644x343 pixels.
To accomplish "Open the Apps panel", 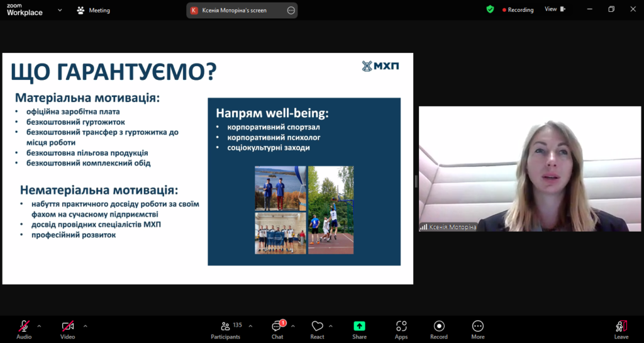I will point(401,329).
